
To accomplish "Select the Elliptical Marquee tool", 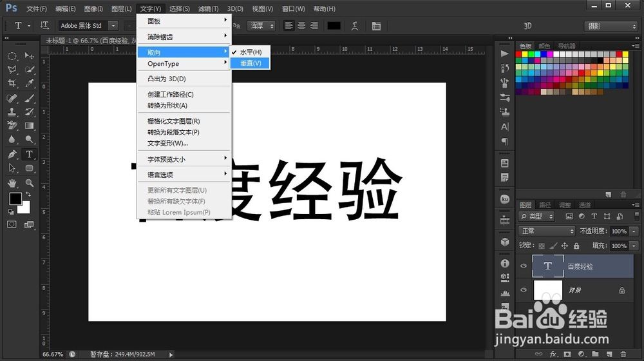I will coord(12,56).
